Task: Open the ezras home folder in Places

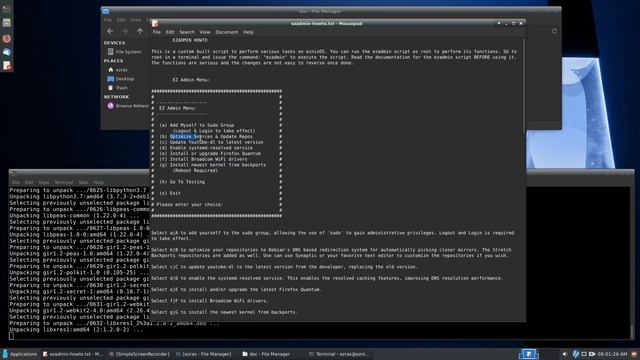Action: [118, 70]
